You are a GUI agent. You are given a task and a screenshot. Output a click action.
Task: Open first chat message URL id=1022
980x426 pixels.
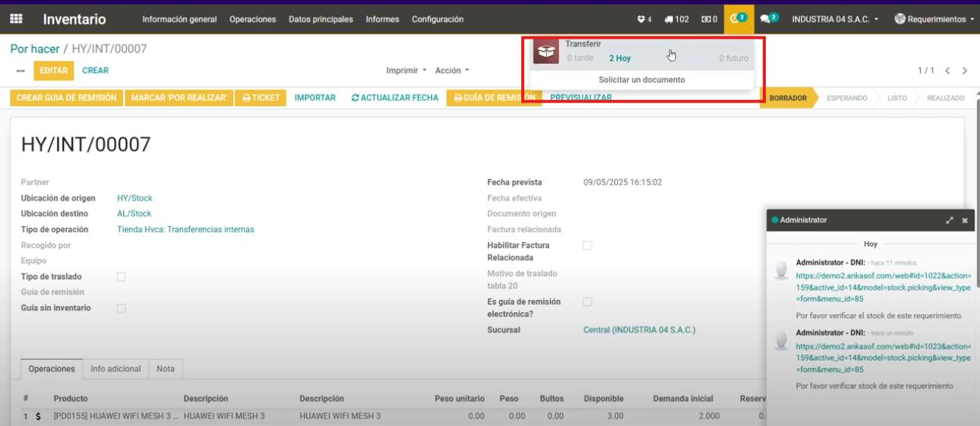pyautogui.click(x=884, y=287)
